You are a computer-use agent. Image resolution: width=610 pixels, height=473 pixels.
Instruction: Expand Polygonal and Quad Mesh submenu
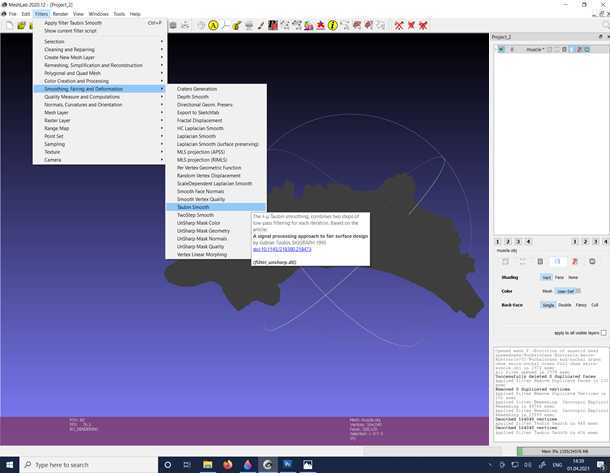tap(100, 73)
